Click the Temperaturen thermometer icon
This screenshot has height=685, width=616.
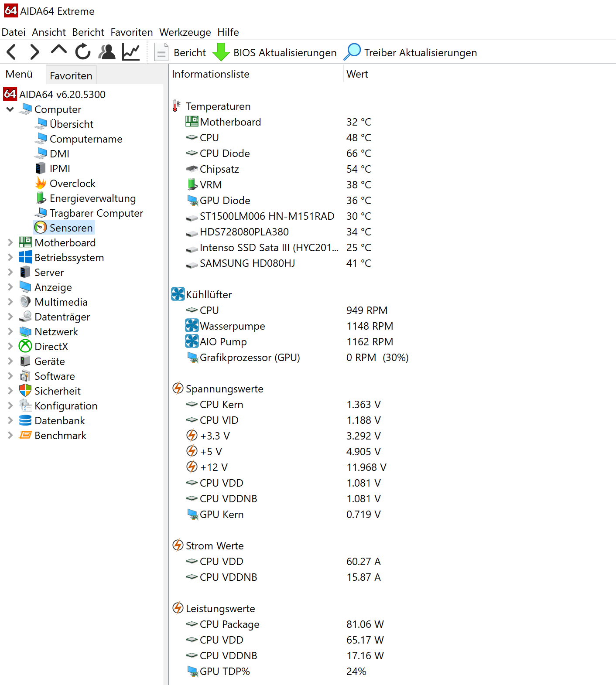(177, 106)
